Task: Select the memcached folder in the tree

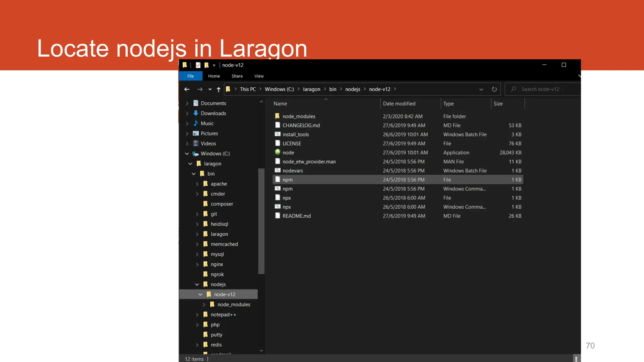Action: point(224,244)
